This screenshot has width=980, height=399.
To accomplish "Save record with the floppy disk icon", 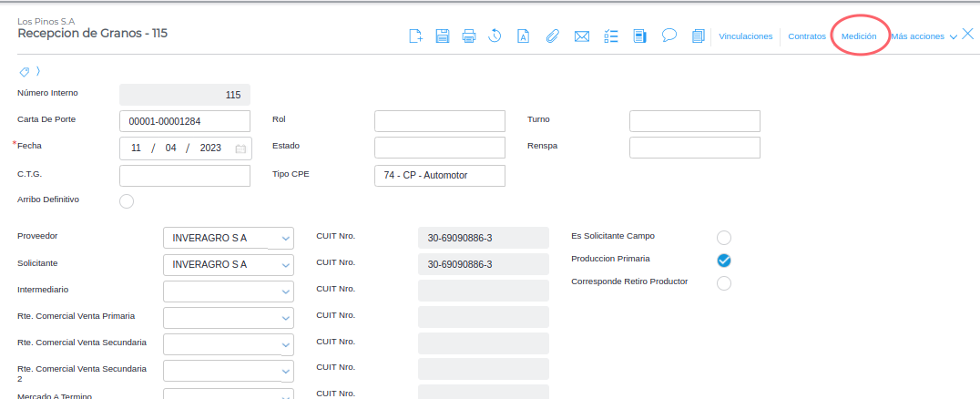I will click(x=443, y=36).
